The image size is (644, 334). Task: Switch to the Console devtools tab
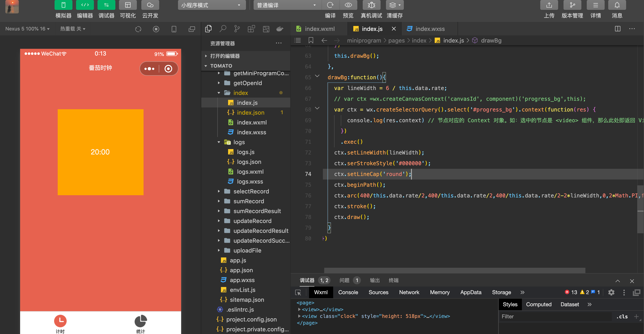pos(348,292)
